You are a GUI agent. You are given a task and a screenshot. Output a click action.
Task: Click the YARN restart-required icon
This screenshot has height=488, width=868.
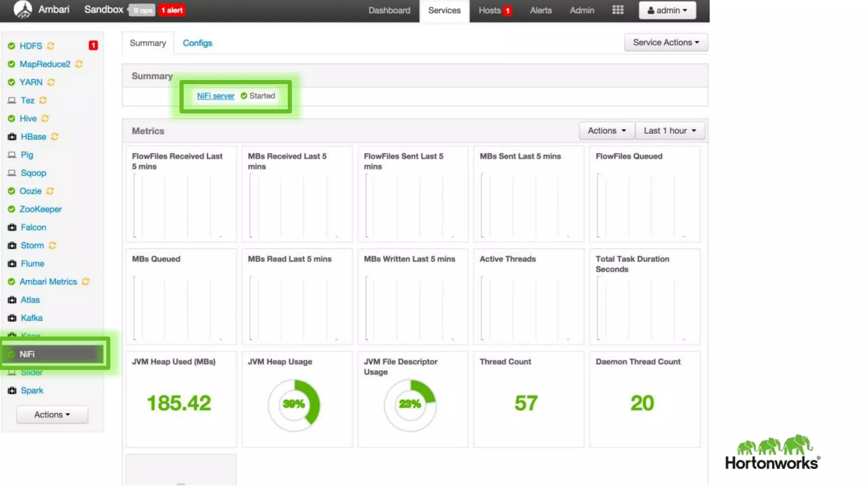51,82
